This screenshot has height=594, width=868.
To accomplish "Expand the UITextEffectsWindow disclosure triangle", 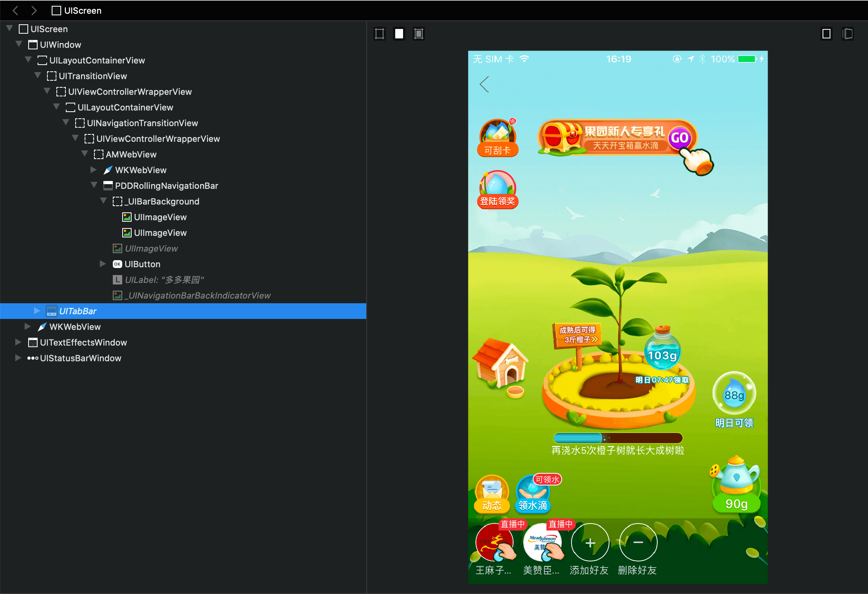I will point(18,342).
